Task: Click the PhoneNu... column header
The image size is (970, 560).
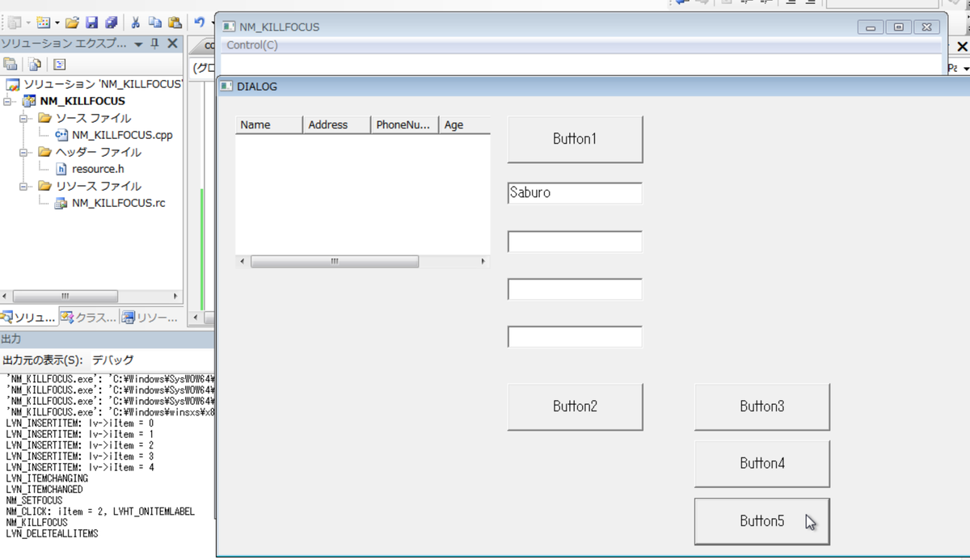Action: pyautogui.click(x=405, y=125)
